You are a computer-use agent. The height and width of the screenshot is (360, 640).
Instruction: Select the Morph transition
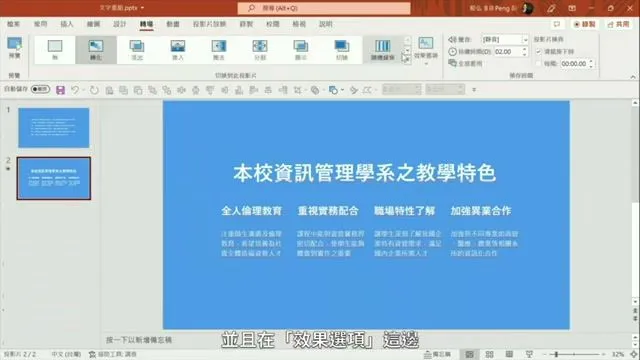click(x=96, y=50)
